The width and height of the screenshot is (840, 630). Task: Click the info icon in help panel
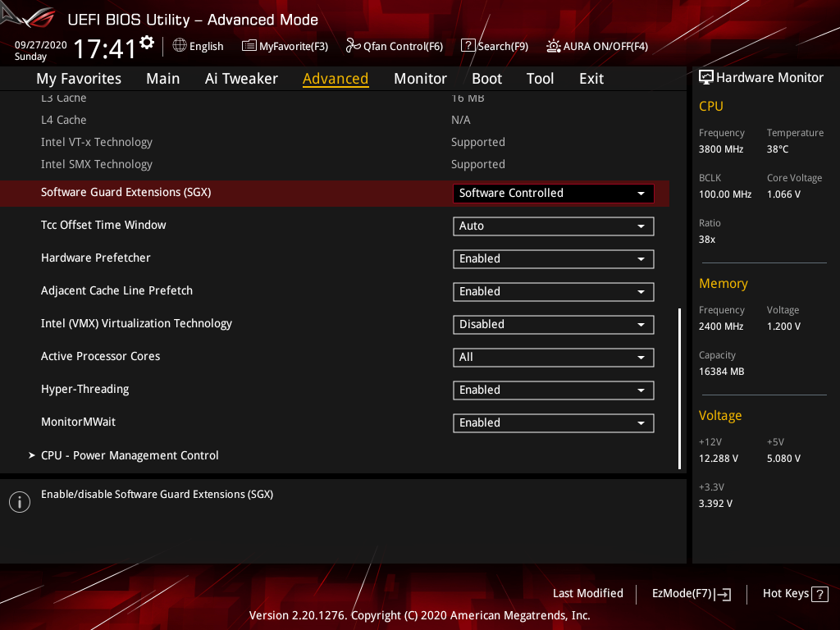(20, 502)
